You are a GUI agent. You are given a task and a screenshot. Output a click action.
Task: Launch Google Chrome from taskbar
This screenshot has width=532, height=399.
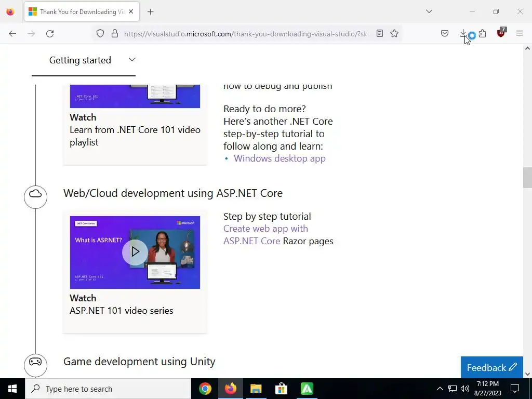(x=205, y=389)
